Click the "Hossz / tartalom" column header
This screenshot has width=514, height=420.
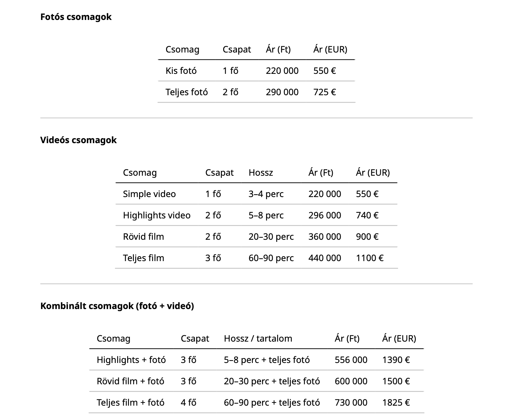pyautogui.click(x=258, y=338)
